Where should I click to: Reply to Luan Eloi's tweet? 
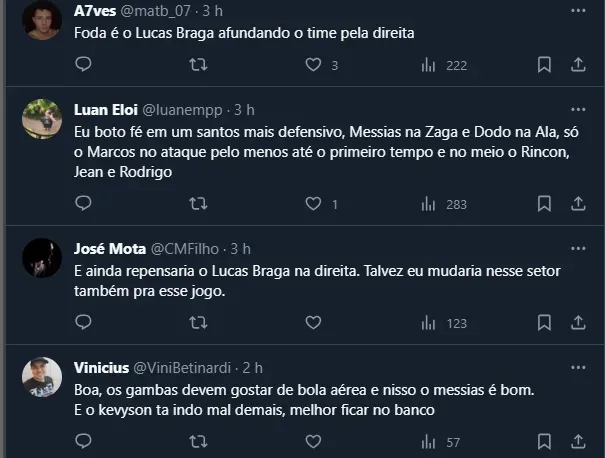point(84,204)
